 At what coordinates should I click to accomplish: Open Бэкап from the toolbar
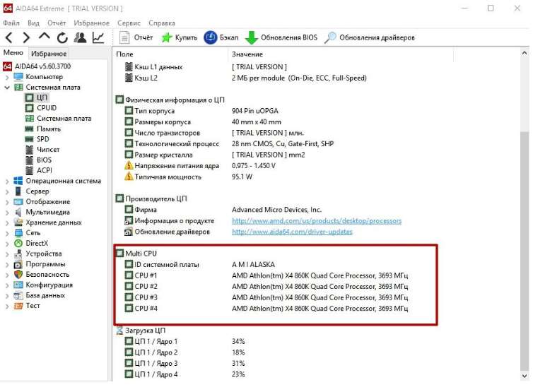tap(221, 37)
